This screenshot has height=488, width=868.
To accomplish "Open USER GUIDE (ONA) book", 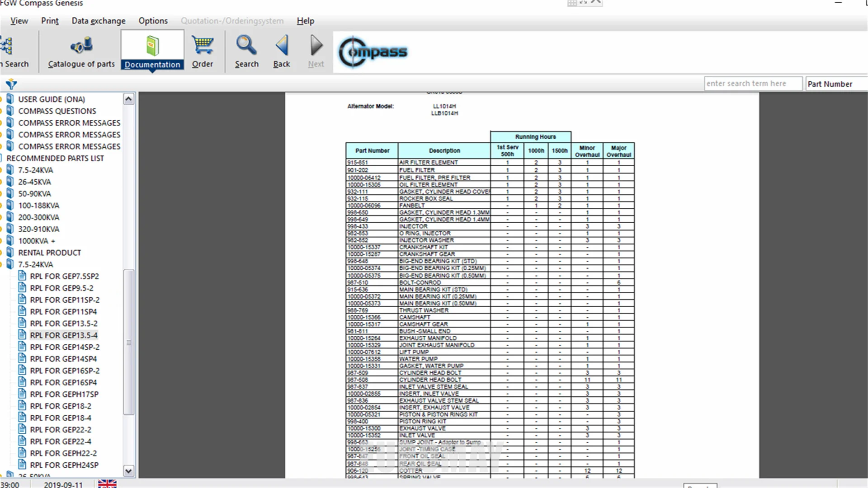I will tap(51, 99).
